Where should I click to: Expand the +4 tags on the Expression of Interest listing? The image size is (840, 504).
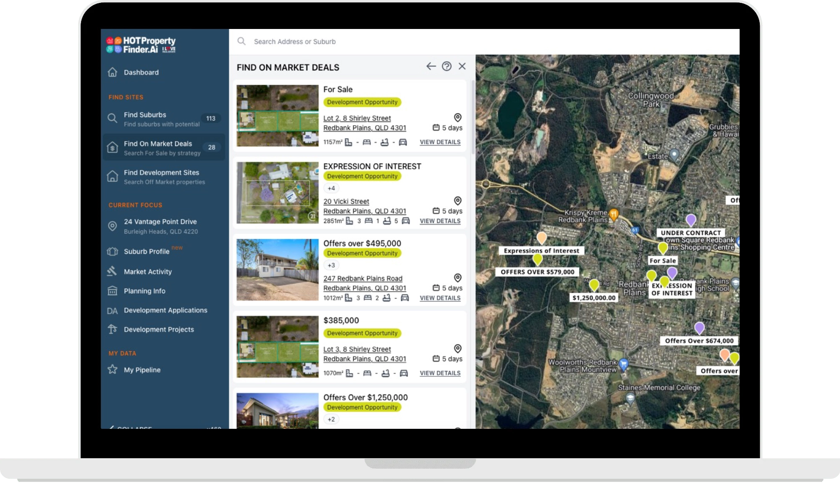(x=331, y=188)
